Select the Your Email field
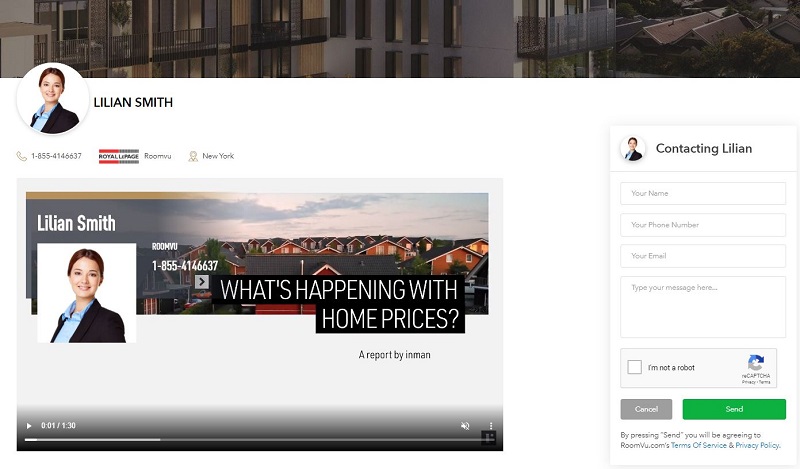The height and width of the screenshot is (469, 800). click(x=702, y=256)
